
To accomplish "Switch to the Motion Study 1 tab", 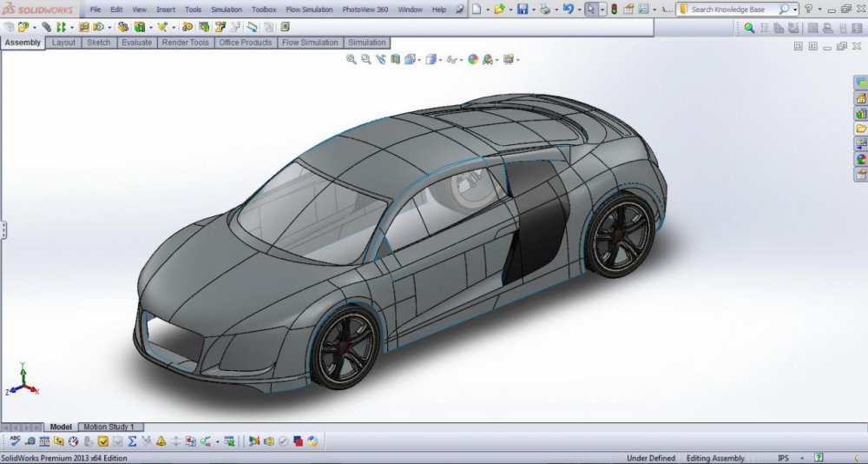I will coord(108,427).
